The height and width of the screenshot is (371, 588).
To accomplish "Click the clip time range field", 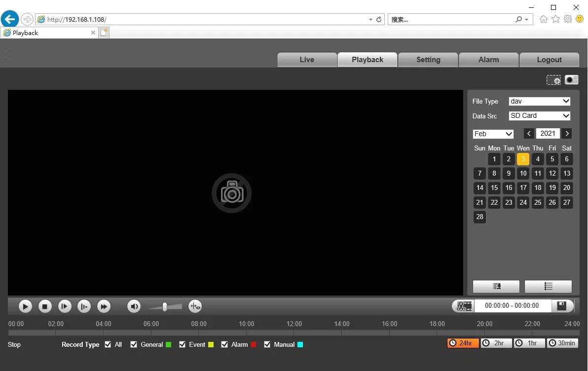I will 512,306.
